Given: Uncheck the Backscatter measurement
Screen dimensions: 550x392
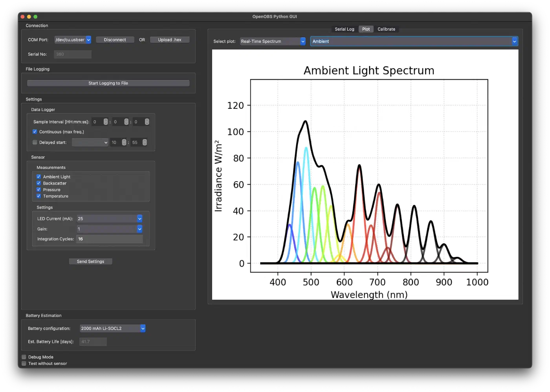Looking at the screenshot, I should tap(38, 183).
